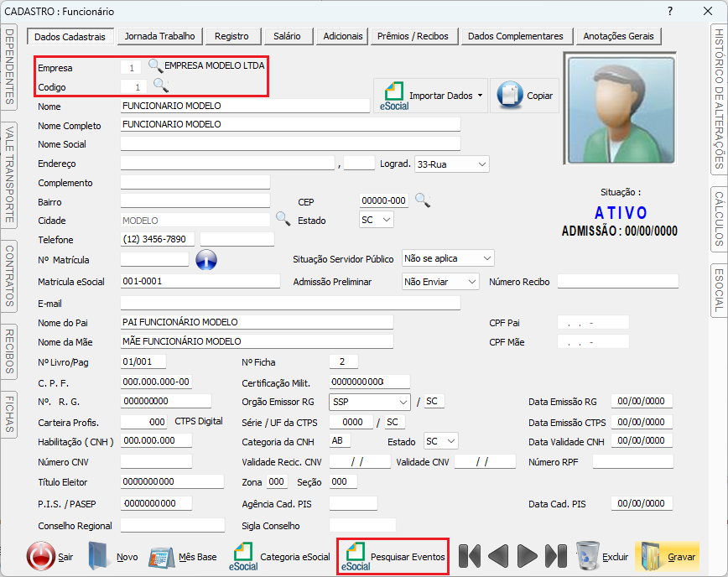Image resolution: width=728 pixels, height=577 pixels.
Task: Jump to the last record arrow
Action: [x=556, y=556]
